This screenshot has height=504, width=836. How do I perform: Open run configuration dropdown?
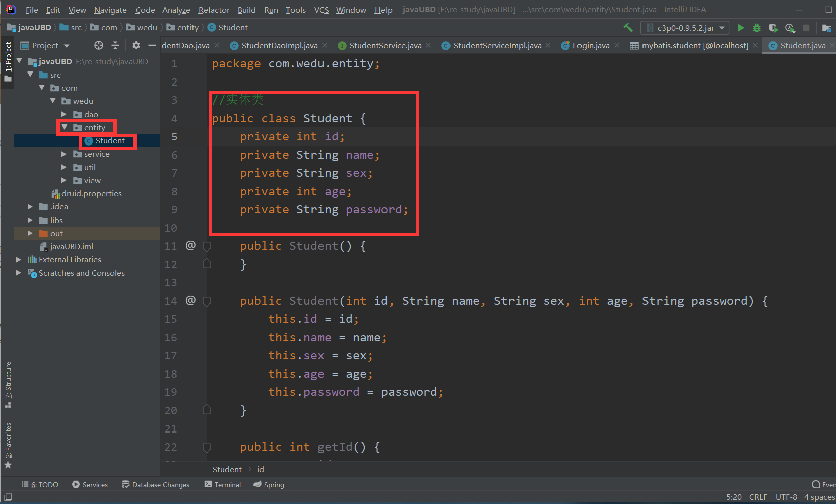tap(685, 28)
